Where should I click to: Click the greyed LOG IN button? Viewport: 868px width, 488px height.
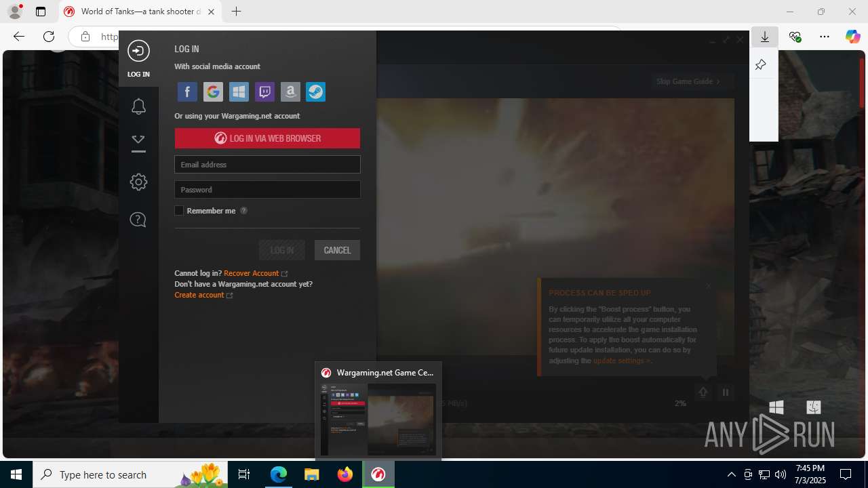pos(282,250)
